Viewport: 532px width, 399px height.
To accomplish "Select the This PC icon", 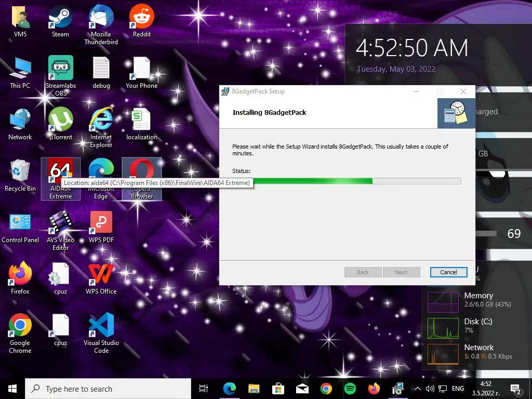I will tap(20, 73).
